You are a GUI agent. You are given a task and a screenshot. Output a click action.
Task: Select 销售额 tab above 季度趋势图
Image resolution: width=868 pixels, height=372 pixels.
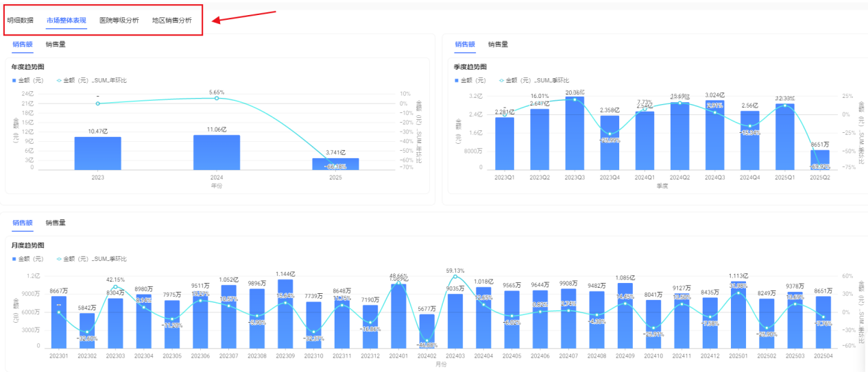[x=465, y=45]
